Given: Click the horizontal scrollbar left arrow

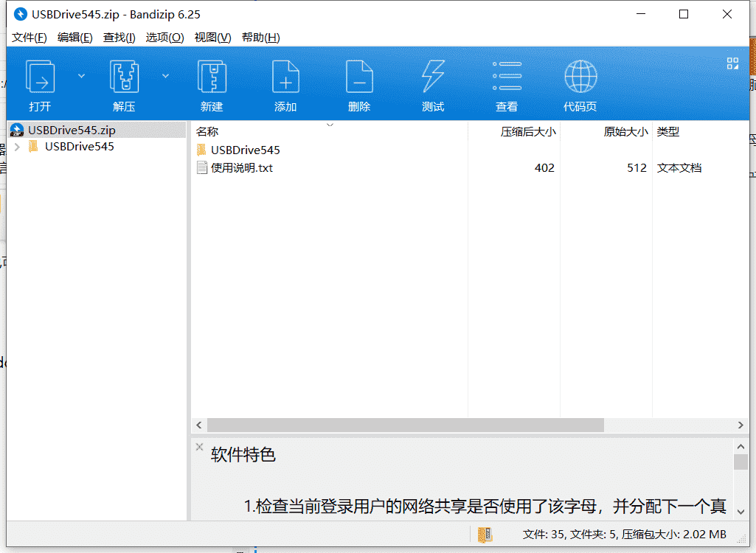Looking at the screenshot, I should click(x=198, y=425).
